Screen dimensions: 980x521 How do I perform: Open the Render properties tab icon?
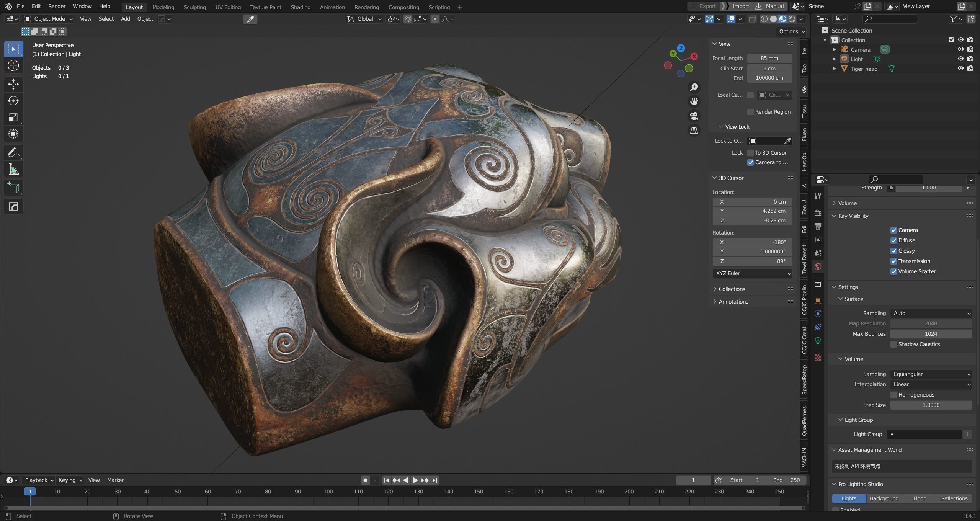coord(818,213)
